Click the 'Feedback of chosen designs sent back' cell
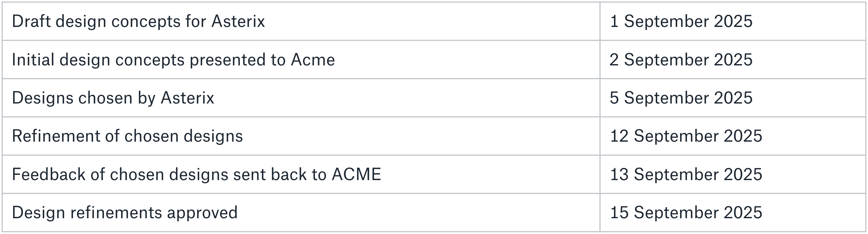Viewport: 868px width, 234px height. 301,175
